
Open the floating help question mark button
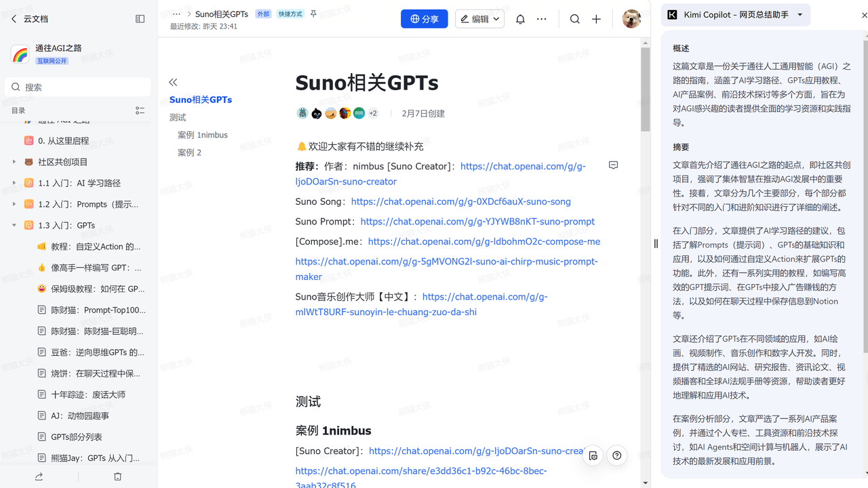(x=616, y=455)
